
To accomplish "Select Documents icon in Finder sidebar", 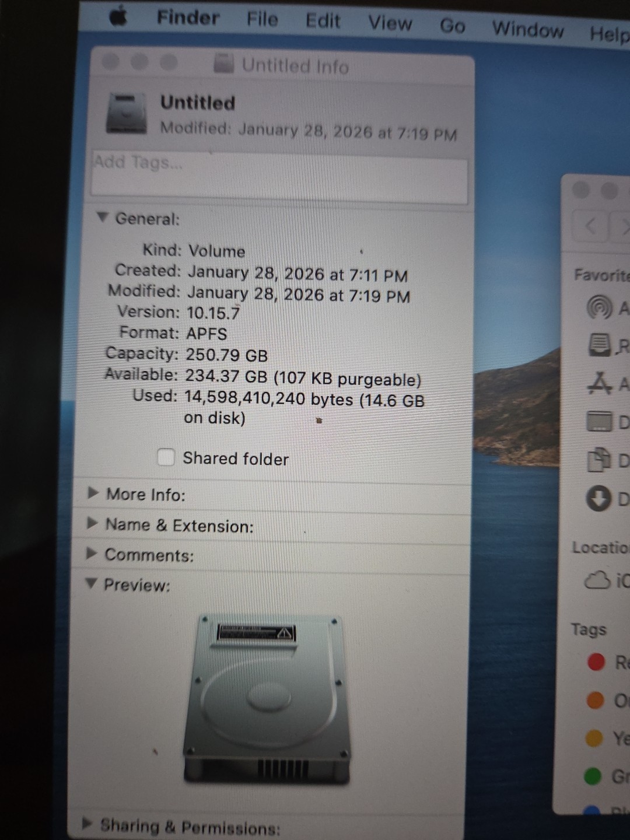I will tap(598, 460).
